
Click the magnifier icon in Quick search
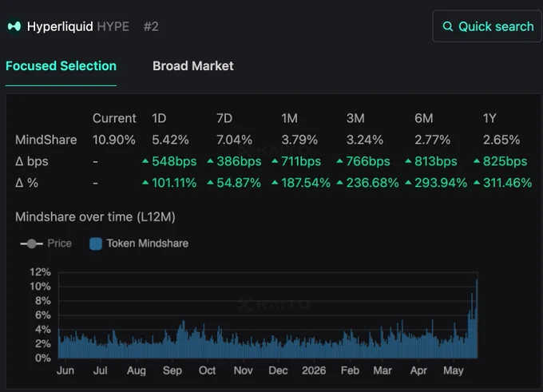click(x=448, y=26)
